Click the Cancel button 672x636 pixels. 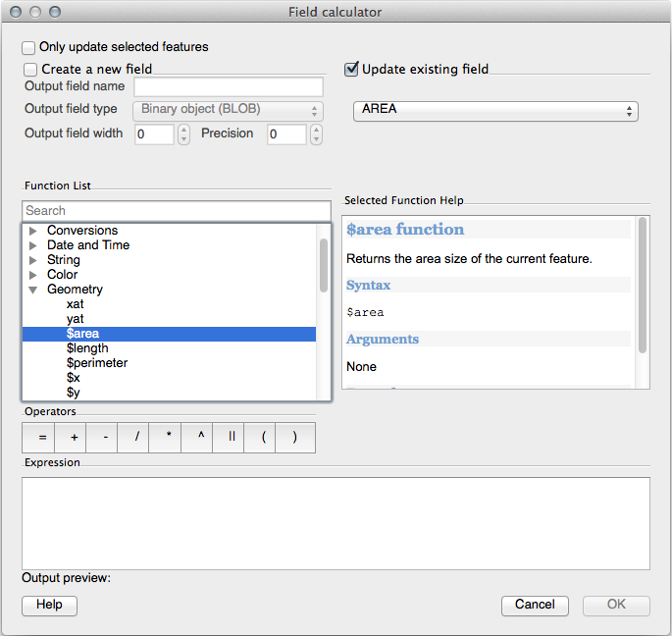[x=535, y=605]
